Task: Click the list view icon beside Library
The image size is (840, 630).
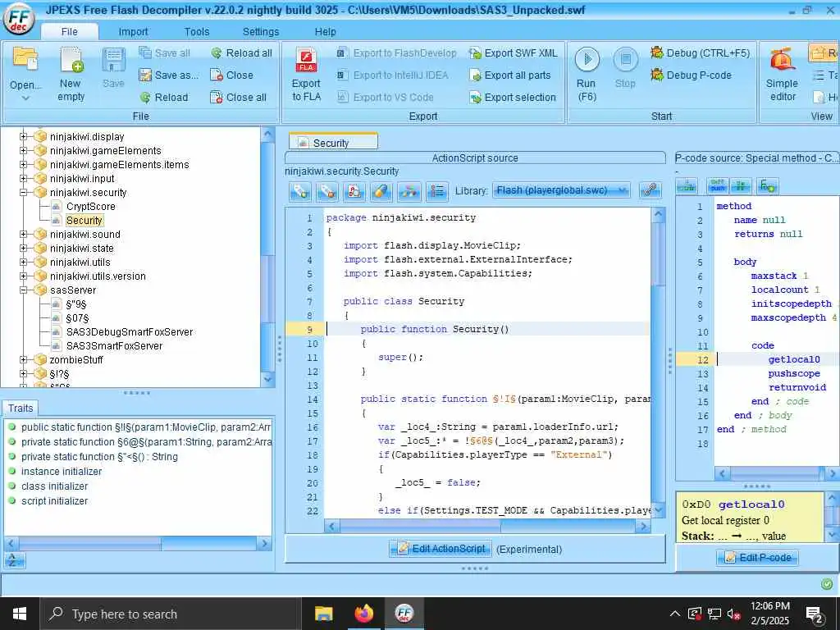Action: point(437,191)
